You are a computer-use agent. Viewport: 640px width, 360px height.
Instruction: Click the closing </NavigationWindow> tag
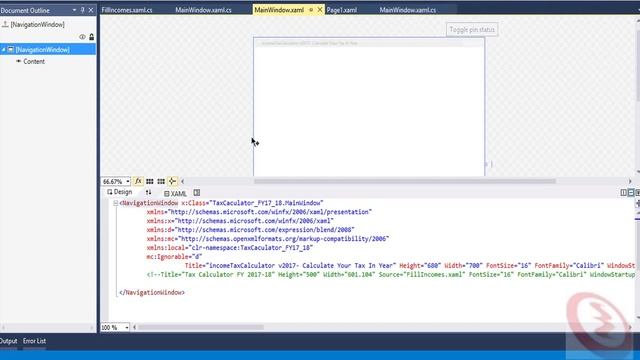click(152, 293)
